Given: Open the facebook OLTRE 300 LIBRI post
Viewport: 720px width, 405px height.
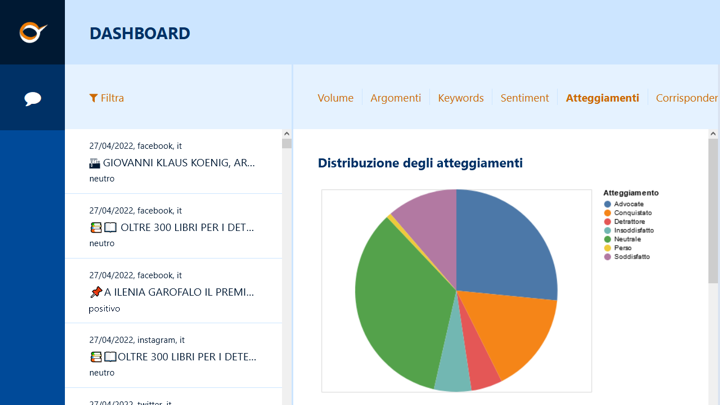Looking at the screenshot, I should pos(174,226).
